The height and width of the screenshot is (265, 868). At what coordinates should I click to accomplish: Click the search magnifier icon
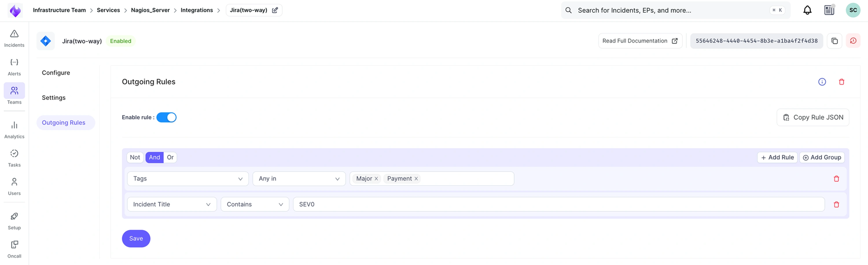[569, 10]
